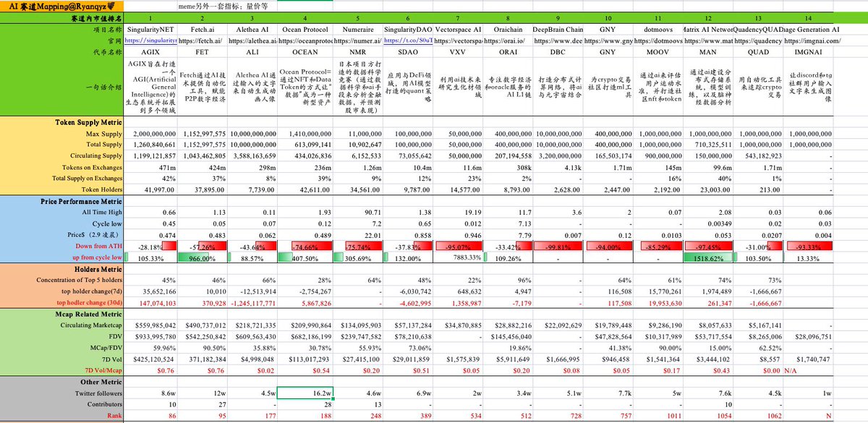Click the "90.71" All Time High cell
Screen dimensions: 868x423
(x=357, y=212)
